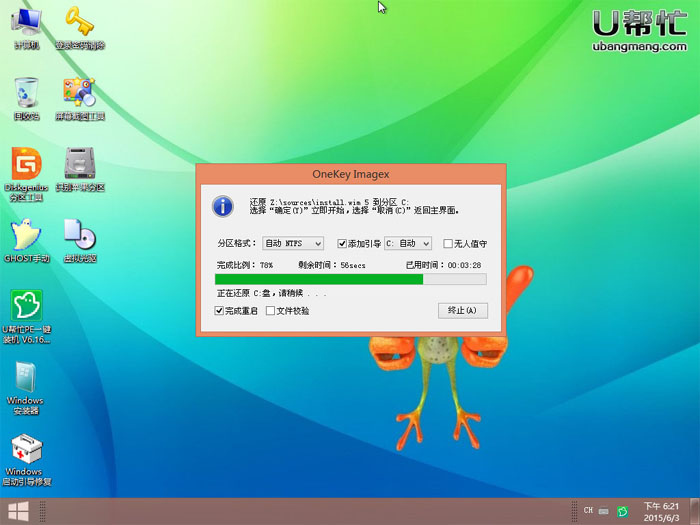Open the GHOST manual (GHOST手动) ghost icon
700x525 pixels.
coord(26,237)
